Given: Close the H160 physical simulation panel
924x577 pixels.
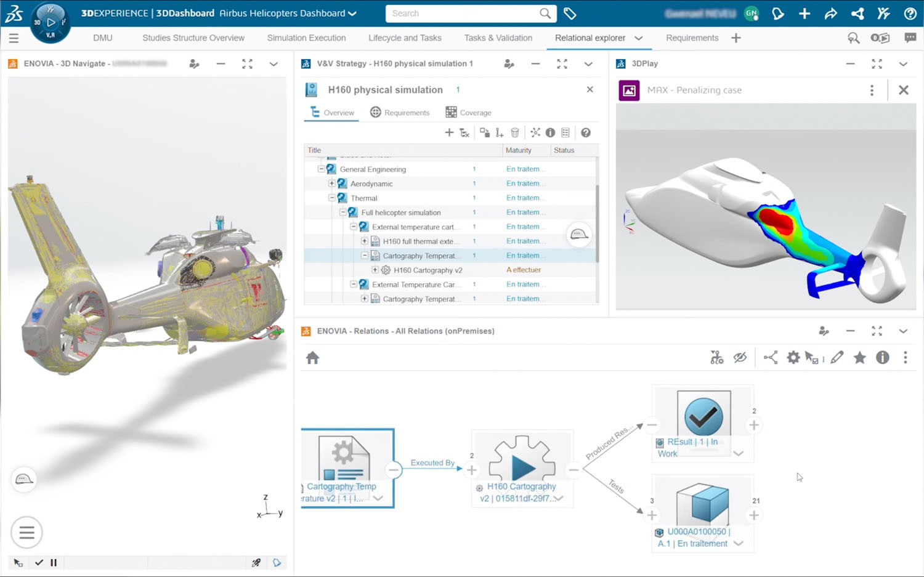Looking at the screenshot, I should click(590, 89).
